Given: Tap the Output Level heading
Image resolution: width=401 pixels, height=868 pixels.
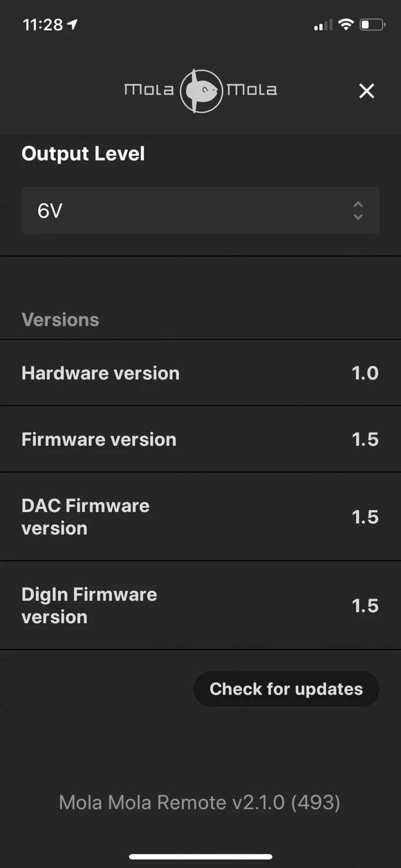Looking at the screenshot, I should coord(83,154).
